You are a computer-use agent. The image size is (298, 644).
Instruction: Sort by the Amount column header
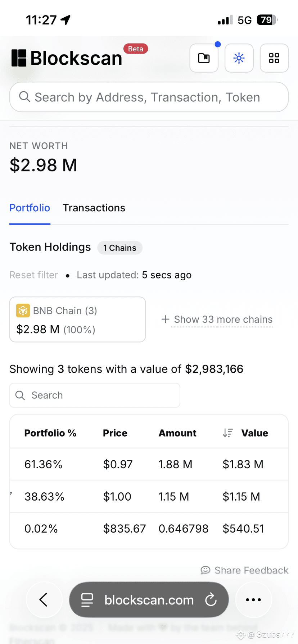tap(177, 433)
